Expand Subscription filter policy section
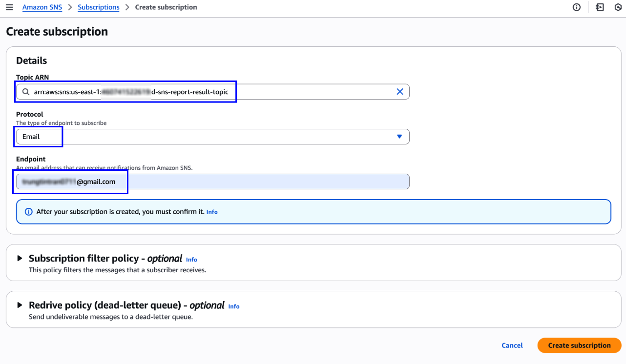This screenshot has height=364, width=626. 20,258
